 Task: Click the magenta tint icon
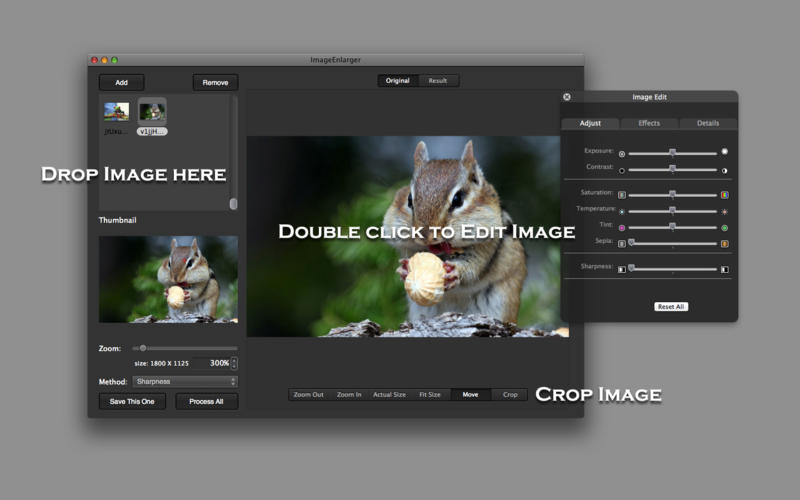(621, 228)
